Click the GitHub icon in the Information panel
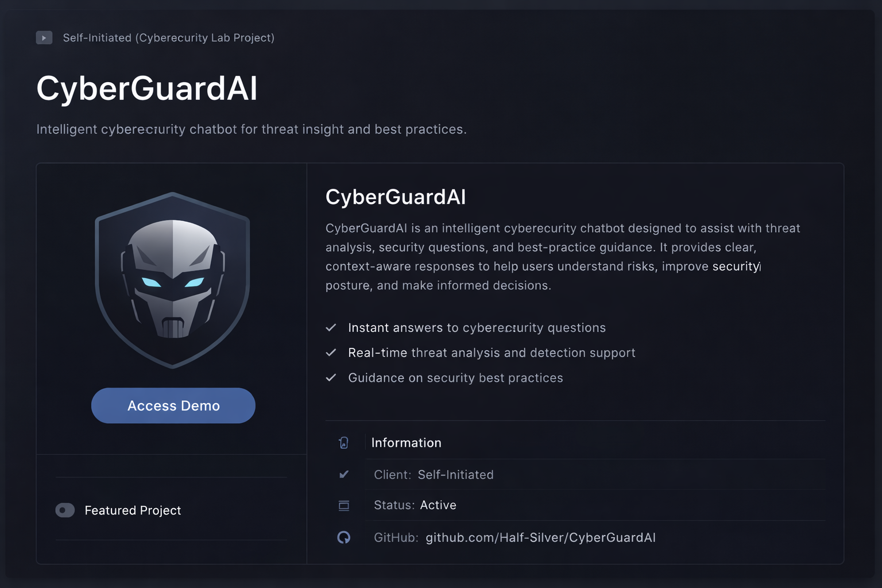The width and height of the screenshot is (882, 588). point(344,537)
